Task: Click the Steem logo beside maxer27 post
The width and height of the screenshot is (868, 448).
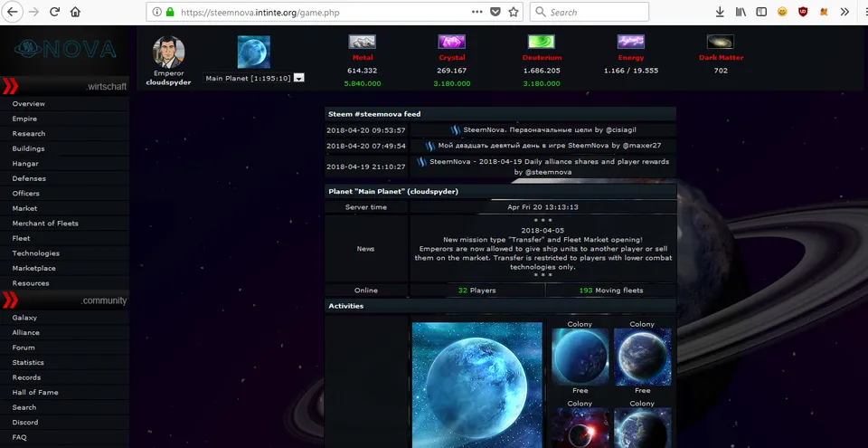Action: pyautogui.click(x=430, y=147)
